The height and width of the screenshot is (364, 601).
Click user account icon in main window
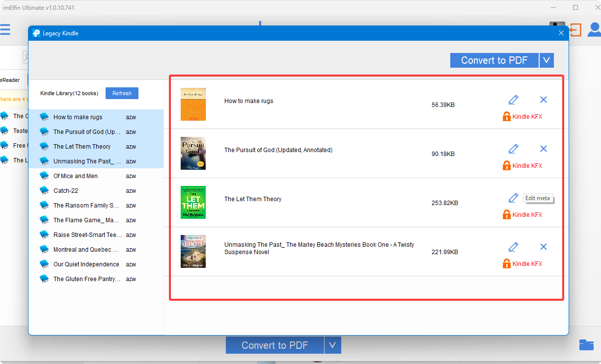click(x=595, y=29)
